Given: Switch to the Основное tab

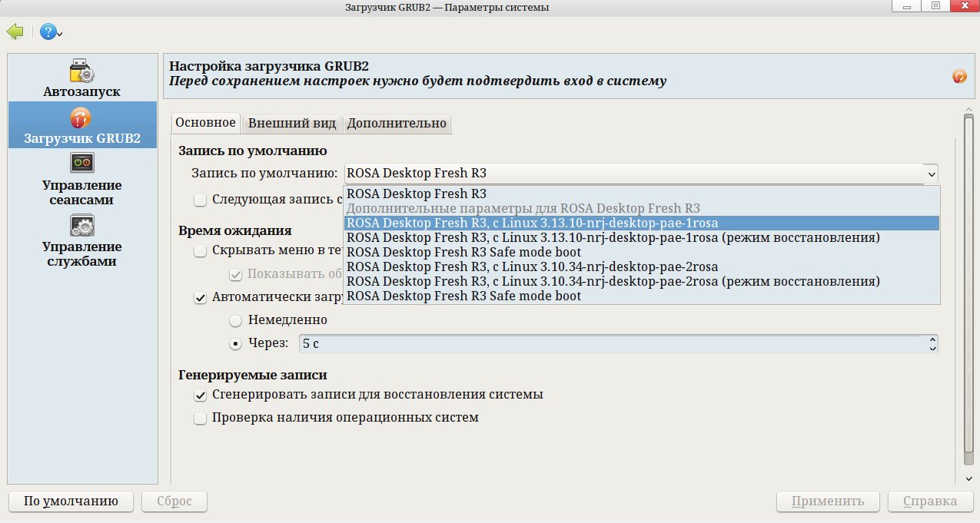Looking at the screenshot, I should [x=205, y=123].
